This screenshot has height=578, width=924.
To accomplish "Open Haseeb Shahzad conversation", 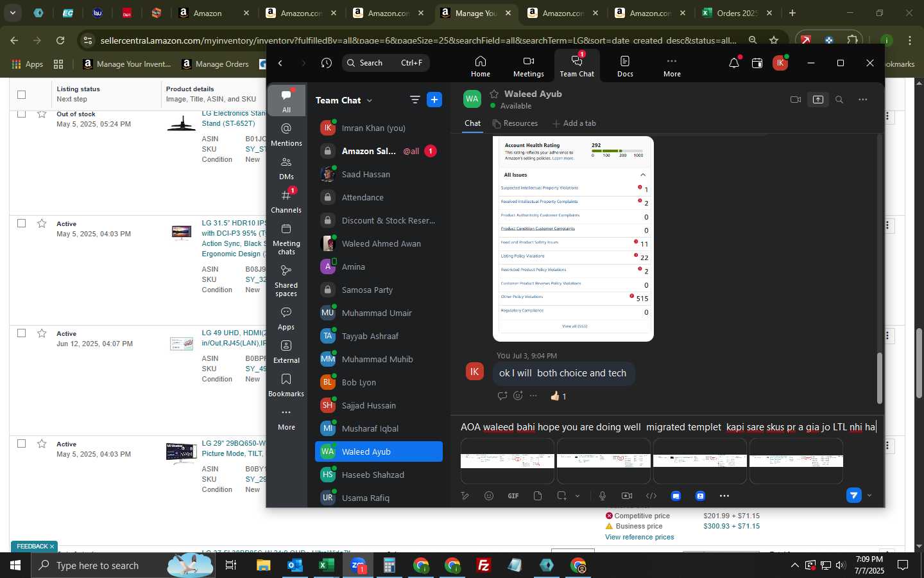I will coord(379,475).
